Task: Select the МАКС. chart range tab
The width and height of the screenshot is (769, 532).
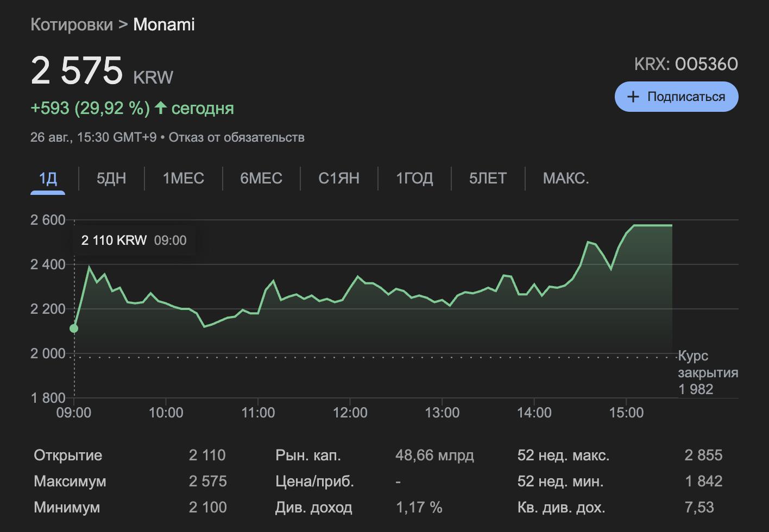Action: [566, 178]
